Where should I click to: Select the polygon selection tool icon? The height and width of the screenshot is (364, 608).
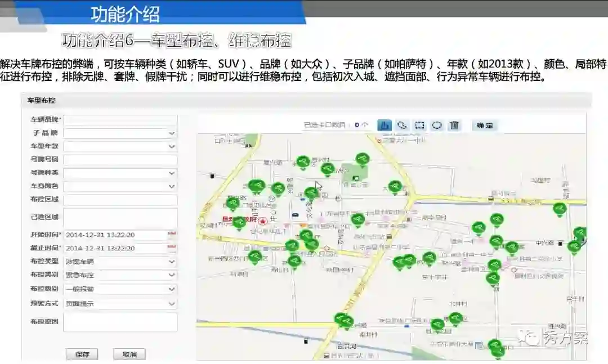(402, 125)
